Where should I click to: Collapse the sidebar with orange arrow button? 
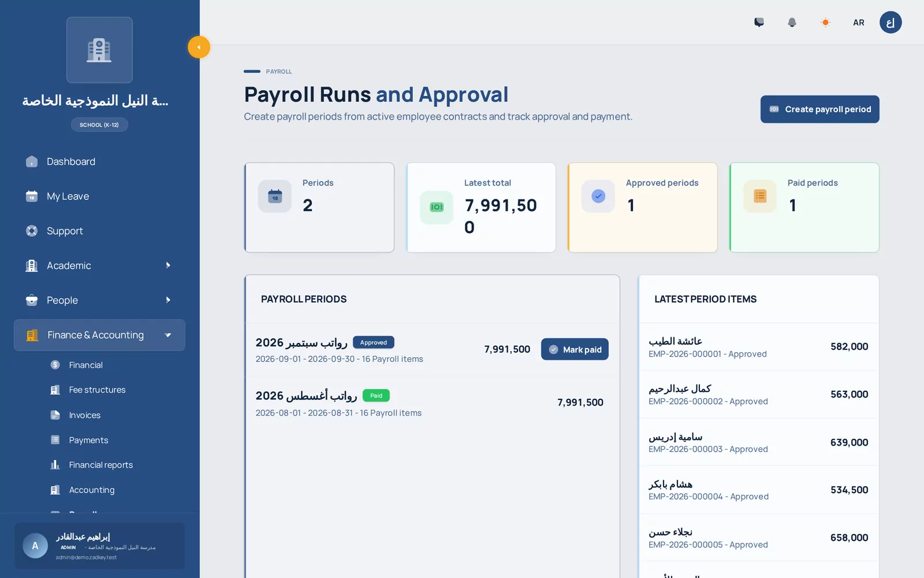click(x=199, y=47)
